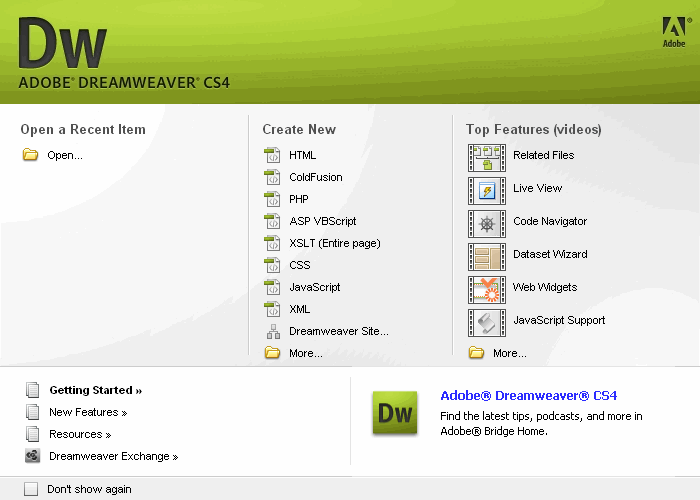Viewport: 700px width, 500px height.
Task: Click More... under Create New
Action: coord(306,353)
